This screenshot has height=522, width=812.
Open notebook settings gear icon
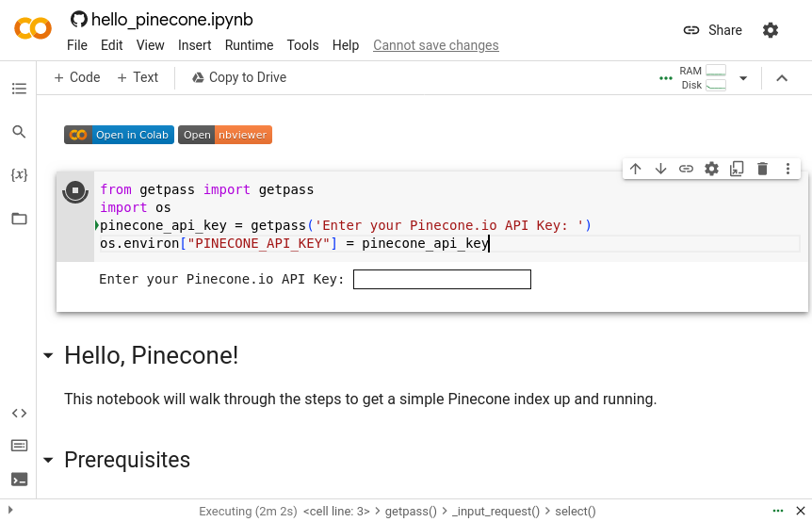pos(770,30)
